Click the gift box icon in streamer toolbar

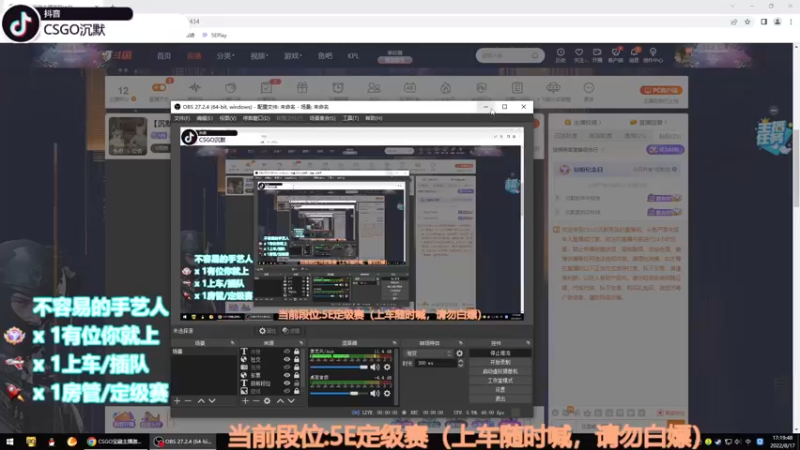302,88
